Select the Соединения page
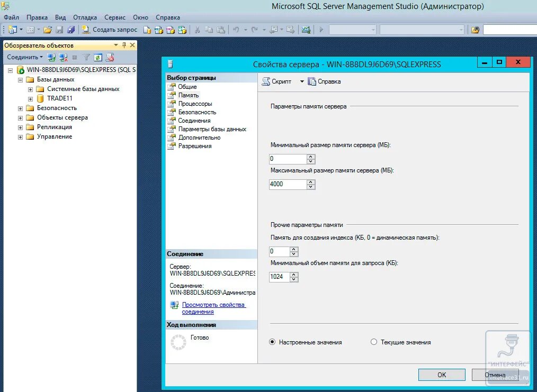The width and height of the screenshot is (537, 392). point(194,121)
